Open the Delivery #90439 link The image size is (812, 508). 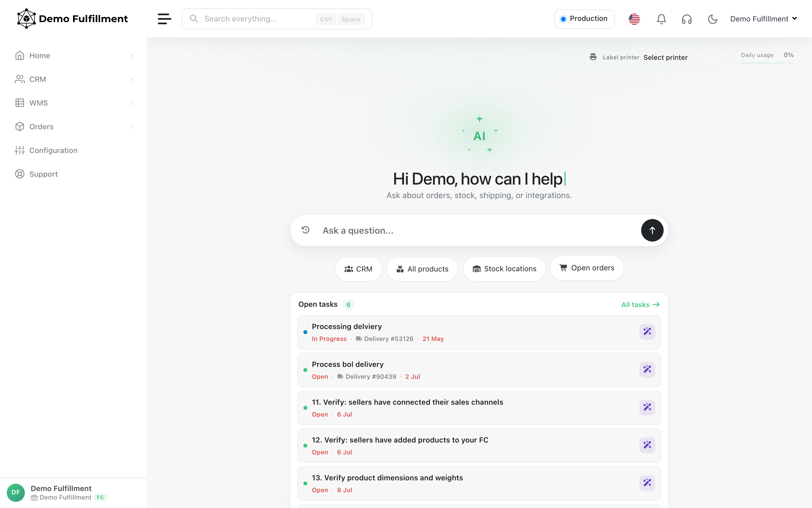[x=367, y=377]
